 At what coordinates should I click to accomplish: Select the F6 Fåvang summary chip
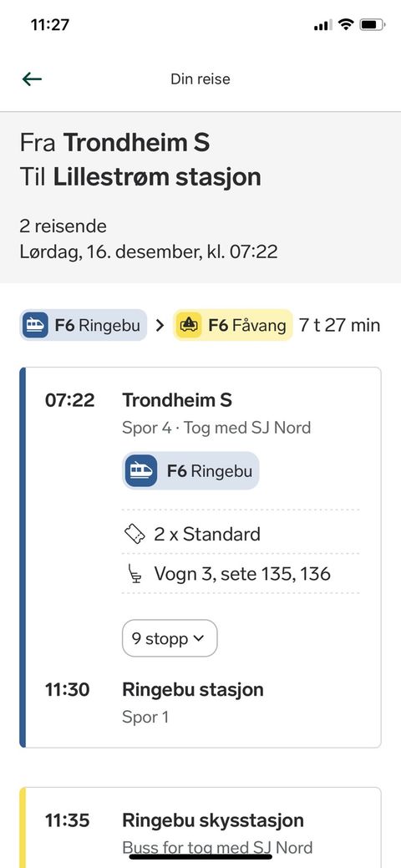click(233, 325)
